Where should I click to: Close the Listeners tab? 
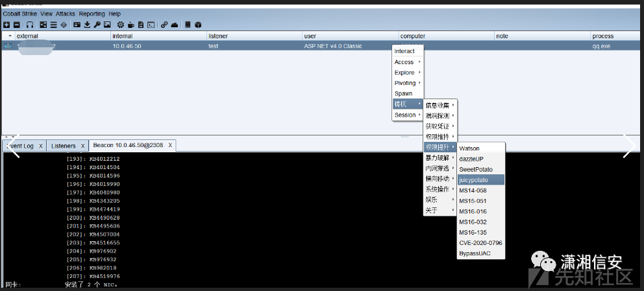[x=82, y=146]
